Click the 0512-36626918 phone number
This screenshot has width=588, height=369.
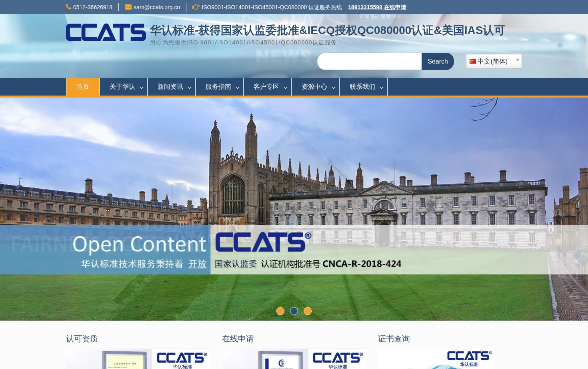pos(93,7)
